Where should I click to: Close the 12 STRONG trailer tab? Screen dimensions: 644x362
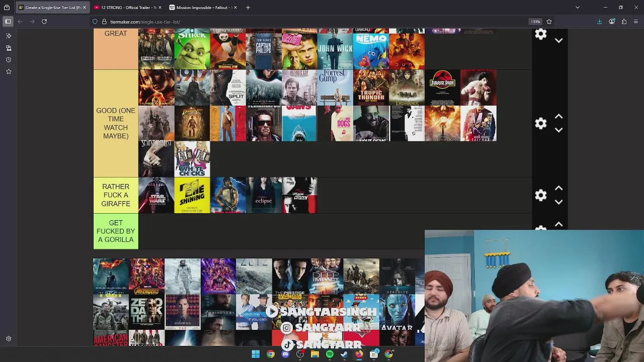click(x=160, y=8)
